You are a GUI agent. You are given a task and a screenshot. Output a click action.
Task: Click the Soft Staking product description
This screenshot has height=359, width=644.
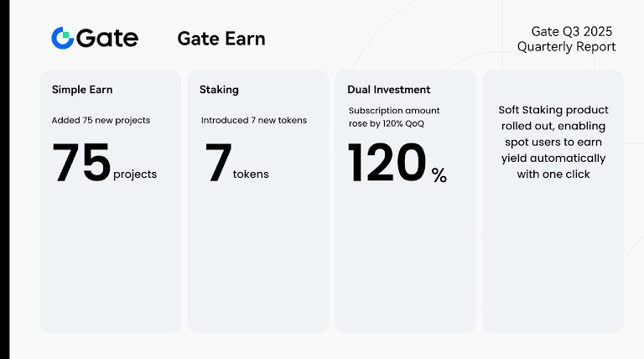(x=553, y=142)
